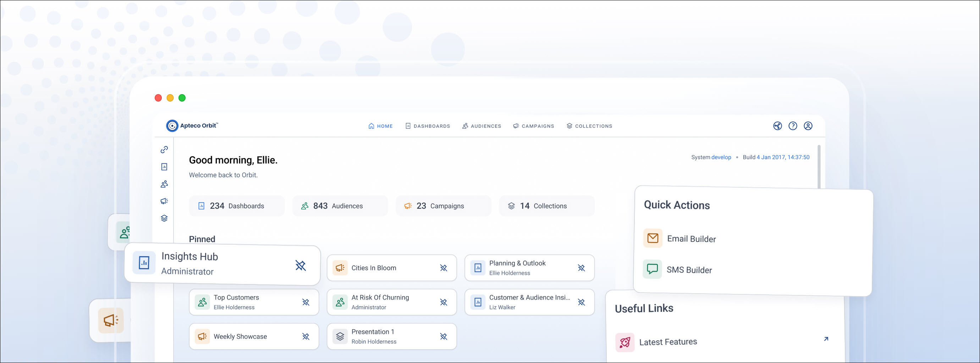980x363 pixels.
Task: Open the 14 Collections summary tile
Action: point(547,206)
